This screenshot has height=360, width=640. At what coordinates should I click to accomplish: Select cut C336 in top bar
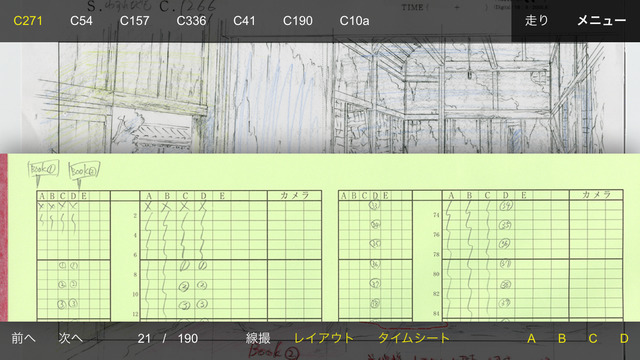191,21
